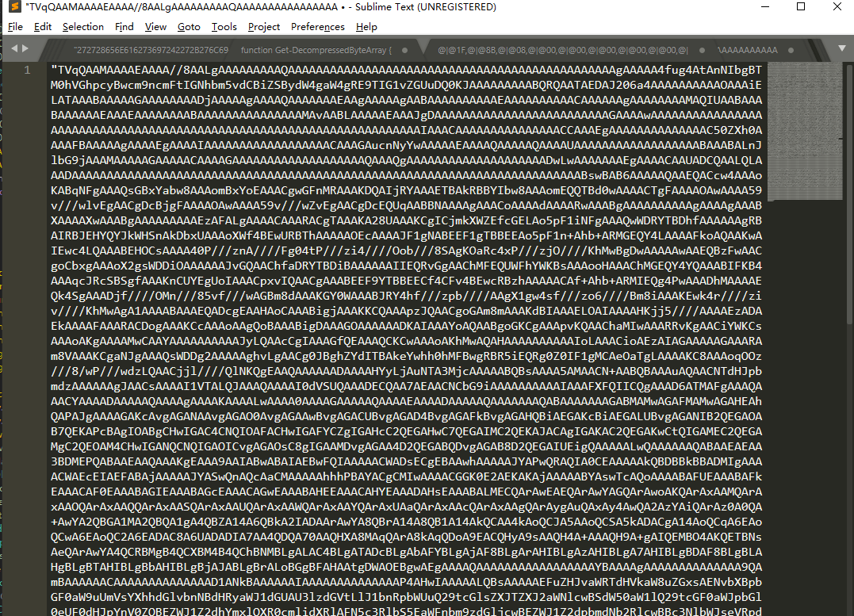The height and width of the screenshot is (616, 854).
Task: Close the unsaved Get-DecompressedByteArray tab via its dot
Action: coord(404,50)
